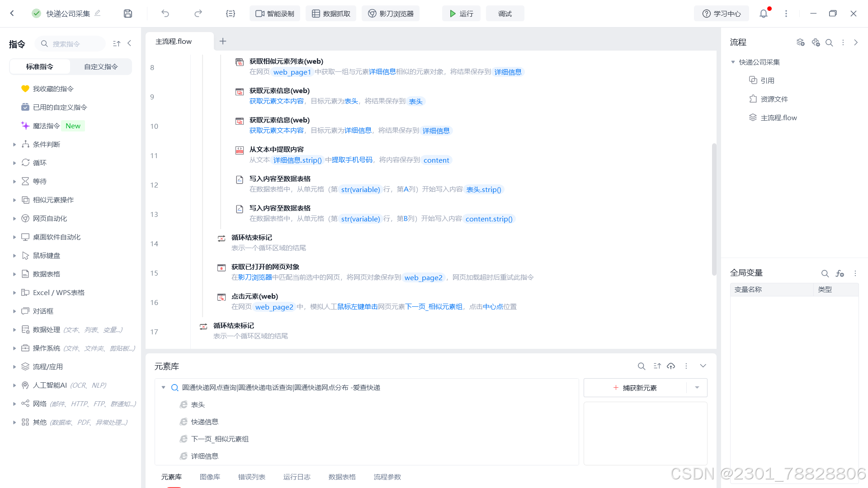Click the notification bell icon
Image resolution: width=868 pixels, height=488 pixels.
point(764,14)
